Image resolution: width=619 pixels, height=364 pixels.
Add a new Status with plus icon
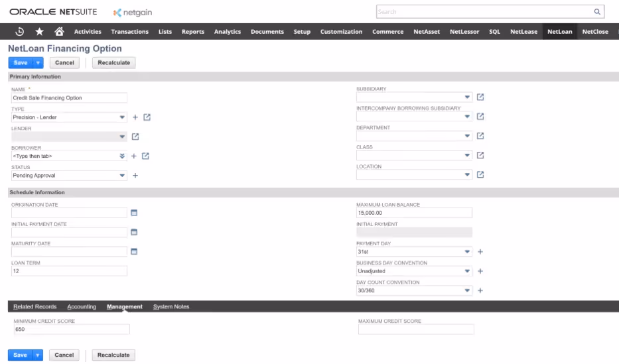[135, 176]
